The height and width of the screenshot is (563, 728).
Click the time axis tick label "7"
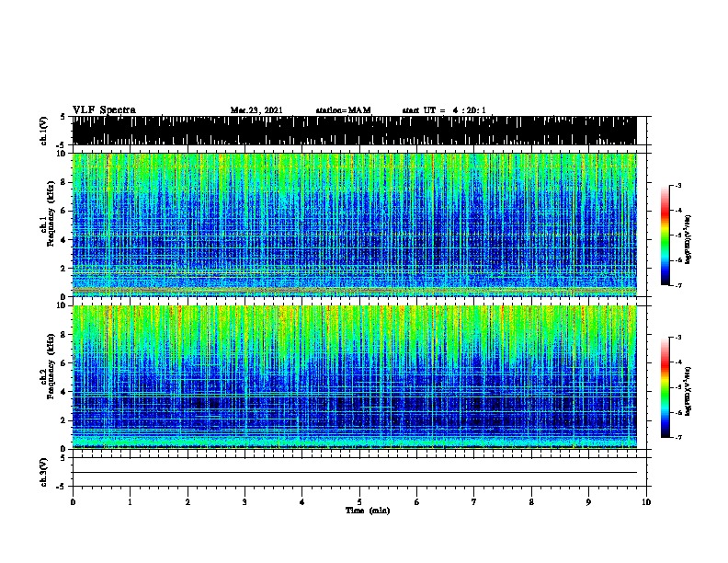click(474, 502)
